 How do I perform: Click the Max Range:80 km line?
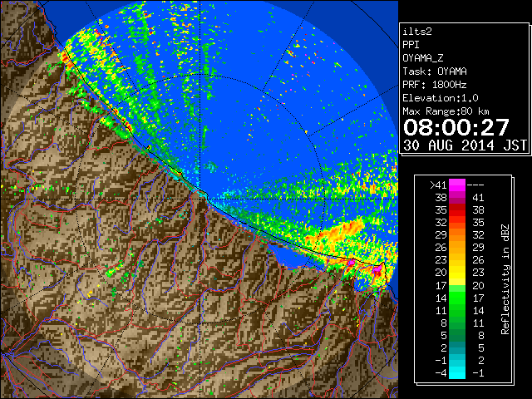[446, 111]
